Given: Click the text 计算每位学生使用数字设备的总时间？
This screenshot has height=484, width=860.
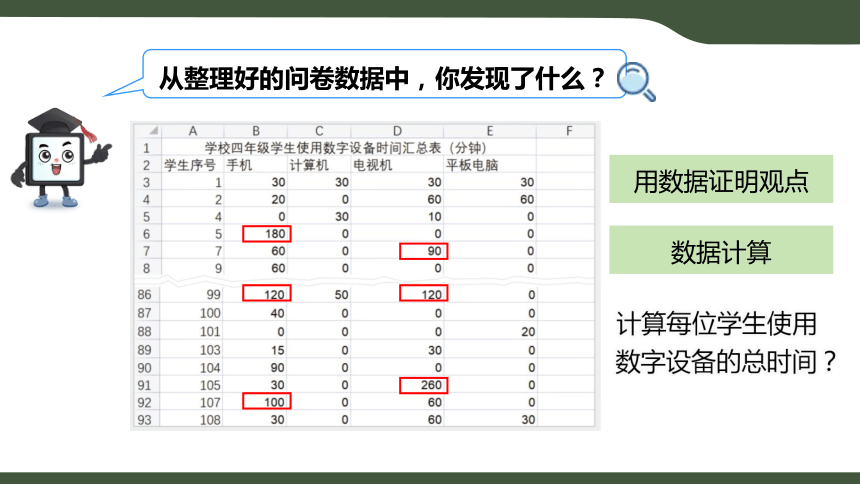Looking at the screenshot, I should (725, 342).
